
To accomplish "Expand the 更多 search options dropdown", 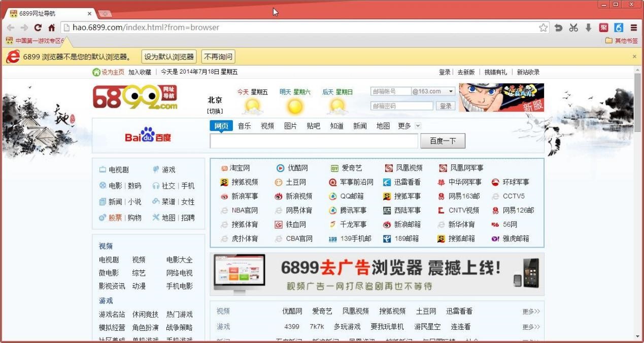I will pos(409,125).
